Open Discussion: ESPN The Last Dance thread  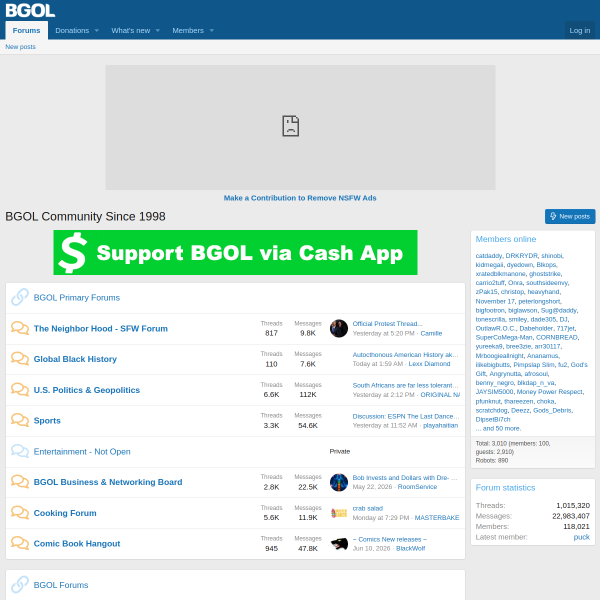click(406, 416)
